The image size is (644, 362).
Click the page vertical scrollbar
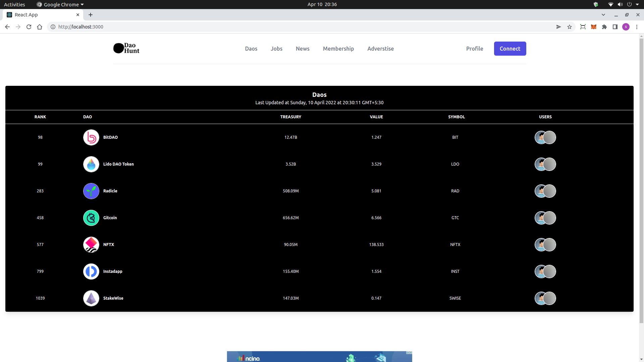pos(641,181)
